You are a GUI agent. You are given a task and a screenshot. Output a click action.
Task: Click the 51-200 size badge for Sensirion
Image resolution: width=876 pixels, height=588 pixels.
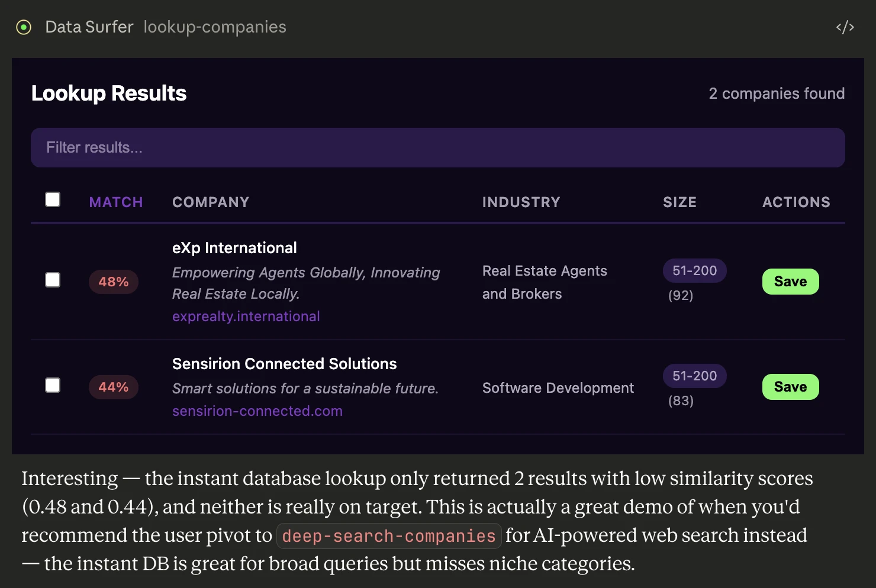[694, 376]
